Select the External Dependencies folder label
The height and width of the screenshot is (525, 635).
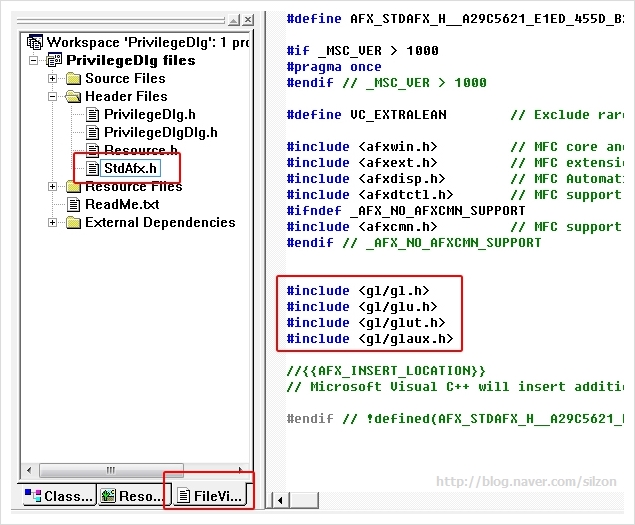tap(160, 222)
